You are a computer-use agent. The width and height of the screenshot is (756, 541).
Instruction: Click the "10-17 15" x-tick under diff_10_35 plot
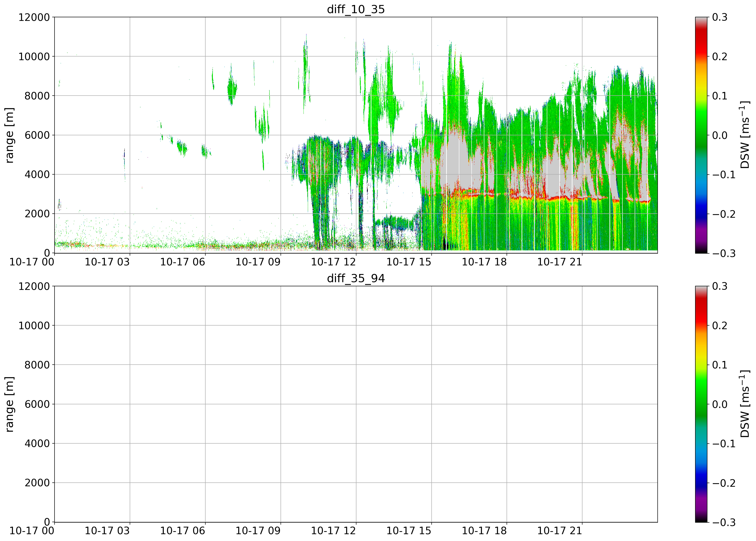[x=409, y=262]
